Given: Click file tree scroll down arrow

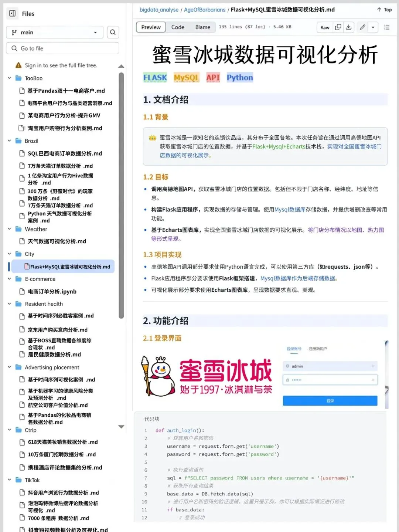Looking at the screenshot, I should click(121, 427).
